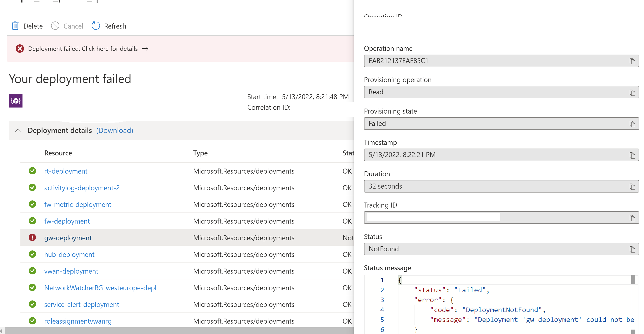This screenshot has height=334, width=644.
Task: Collapse the Deployment details section
Action: 18,130
